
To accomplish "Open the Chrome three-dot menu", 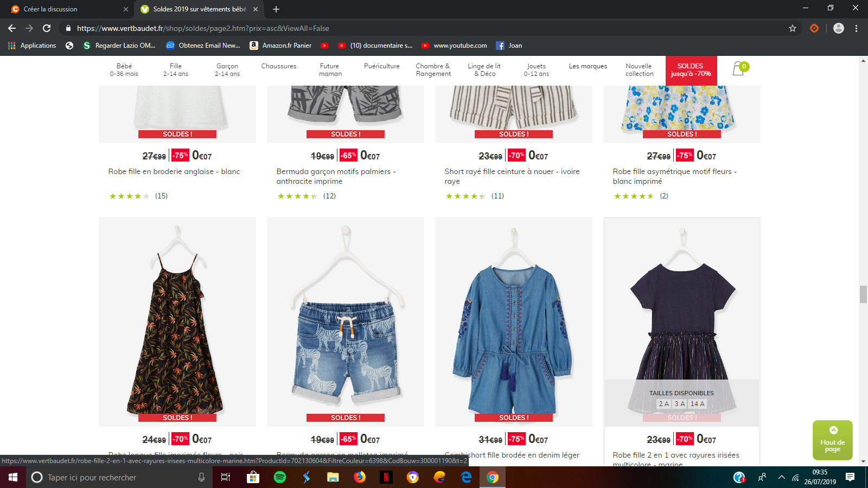I will [x=856, y=28].
